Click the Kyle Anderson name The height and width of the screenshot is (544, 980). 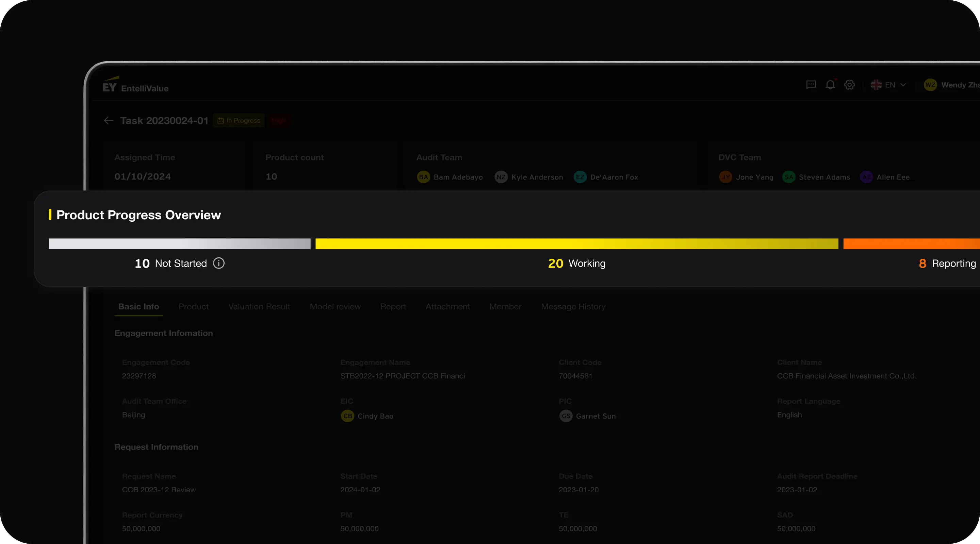[x=537, y=177]
